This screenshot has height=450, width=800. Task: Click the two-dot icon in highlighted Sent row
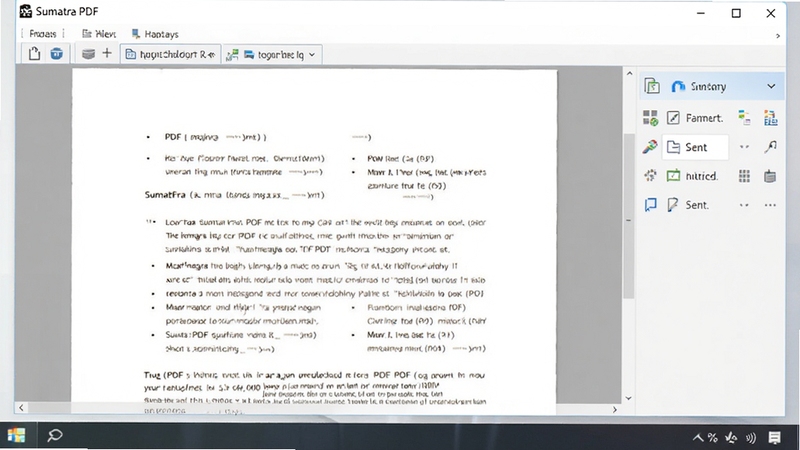click(x=744, y=147)
